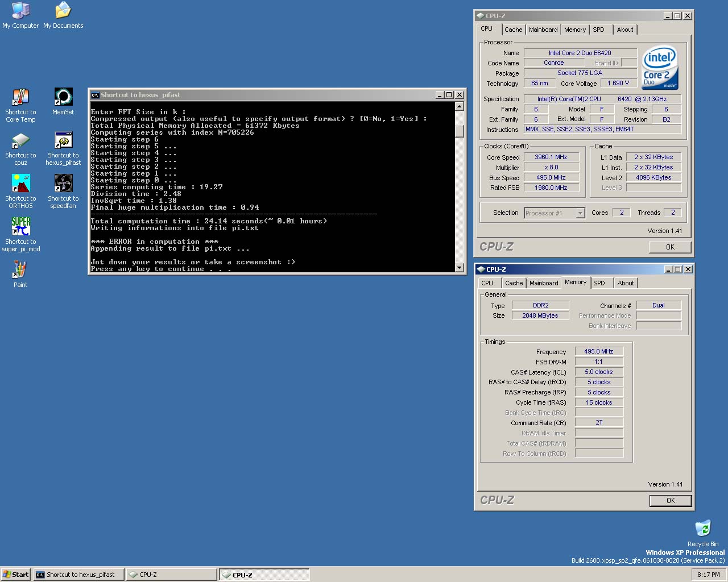Image resolution: width=728 pixels, height=582 pixels.
Task: Click the Core Speed value 3960.1 MHz
Action: 551,157
